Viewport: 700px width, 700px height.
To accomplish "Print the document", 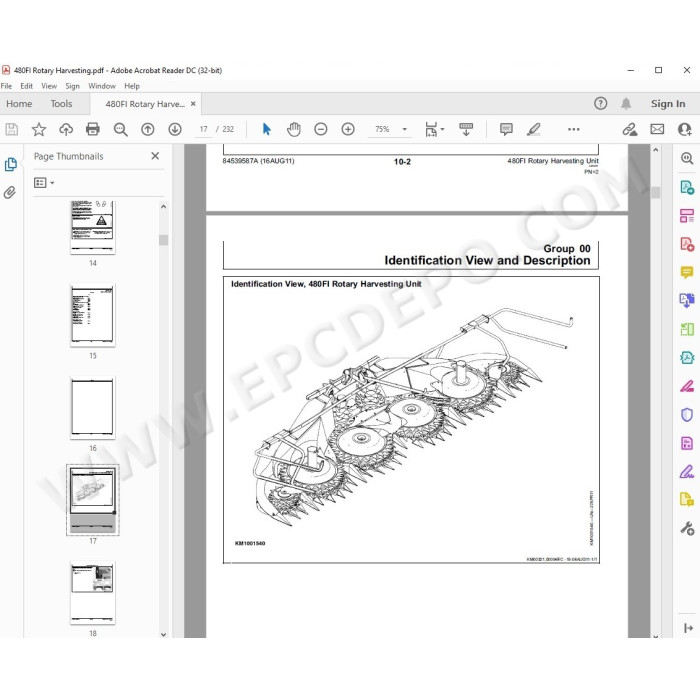I will pyautogui.click(x=92, y=129).
